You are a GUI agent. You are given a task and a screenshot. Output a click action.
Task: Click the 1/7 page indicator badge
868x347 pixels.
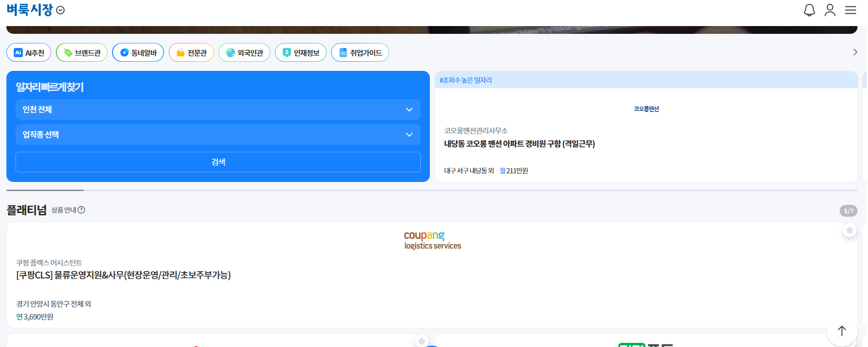point(848,211)
